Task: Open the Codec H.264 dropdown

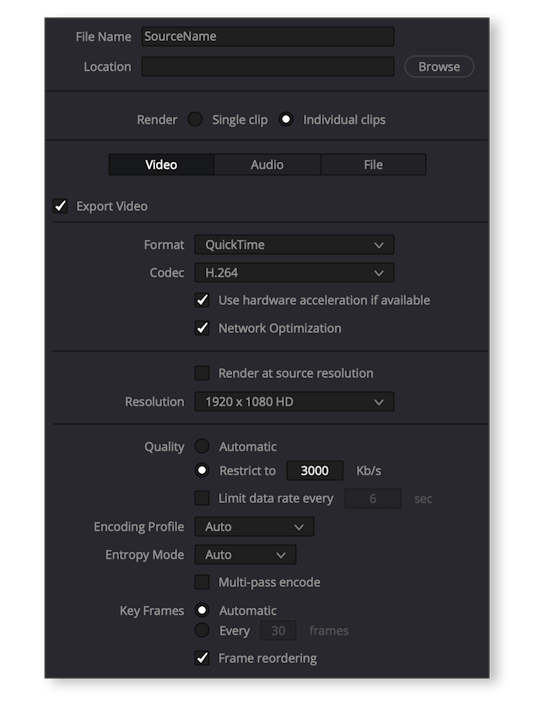Action: (294, 273)
